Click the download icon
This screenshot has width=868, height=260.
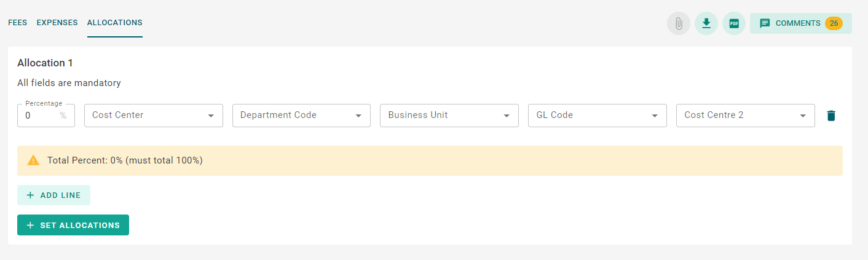(706, 23)
